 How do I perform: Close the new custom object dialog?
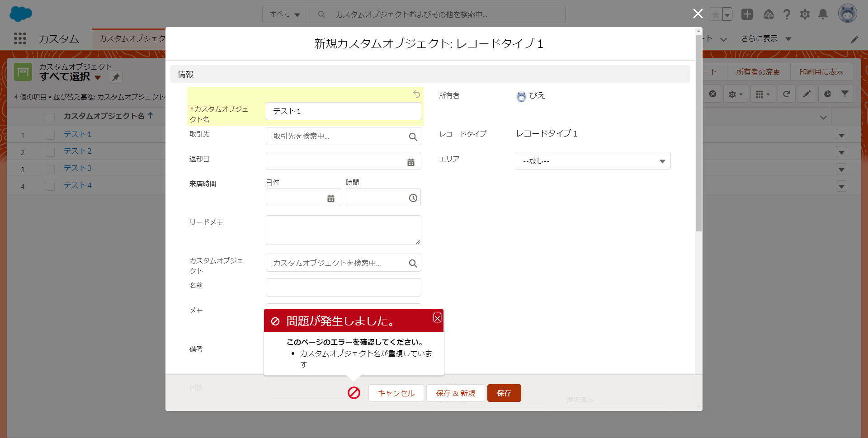[698, 14]
